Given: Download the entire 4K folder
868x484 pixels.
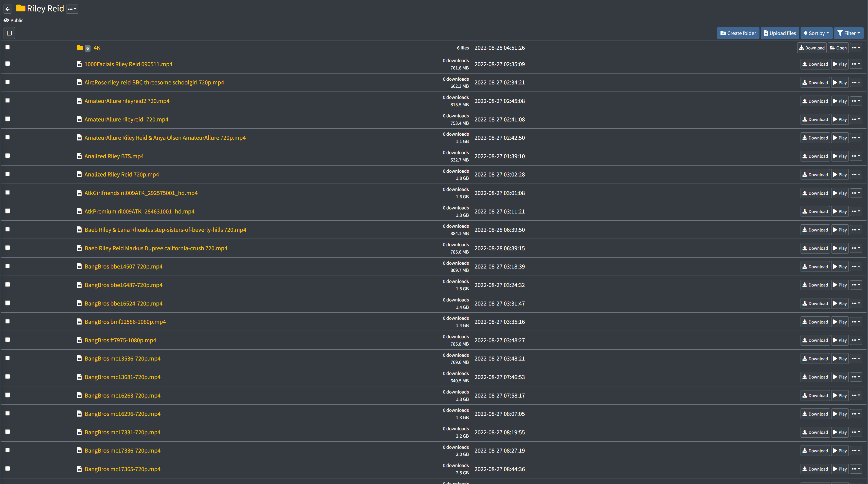Looking at the screenshot, I should point(811,48).
